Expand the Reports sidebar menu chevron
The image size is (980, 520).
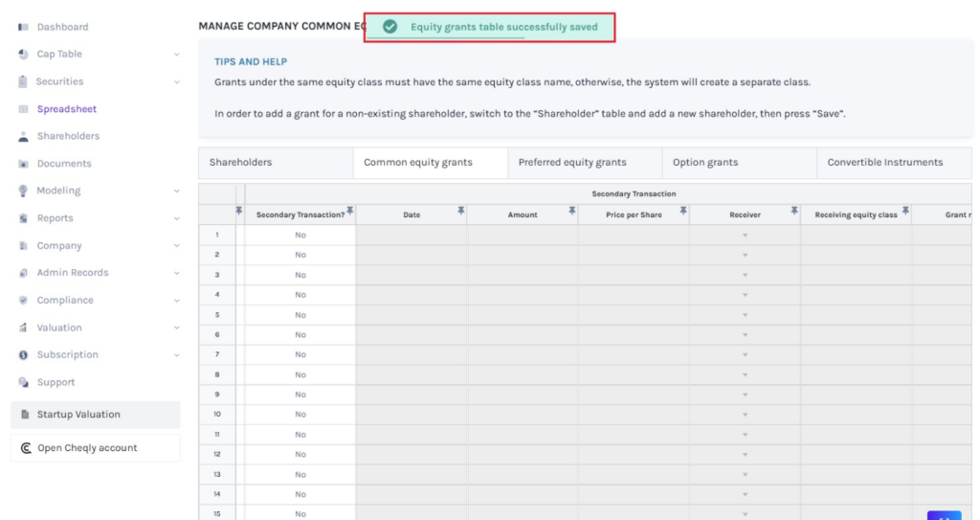pos(177,218)
